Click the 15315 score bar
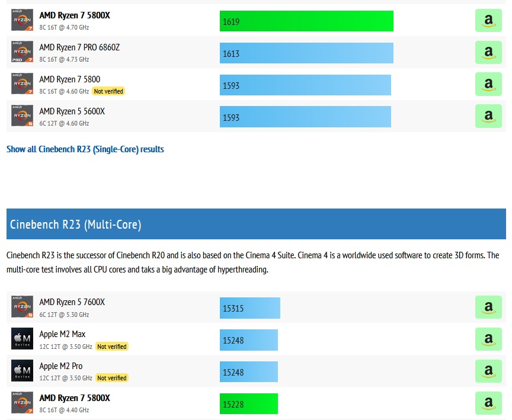Image resolution: width=512 pixels, height=420 pixels. (250, 307)
